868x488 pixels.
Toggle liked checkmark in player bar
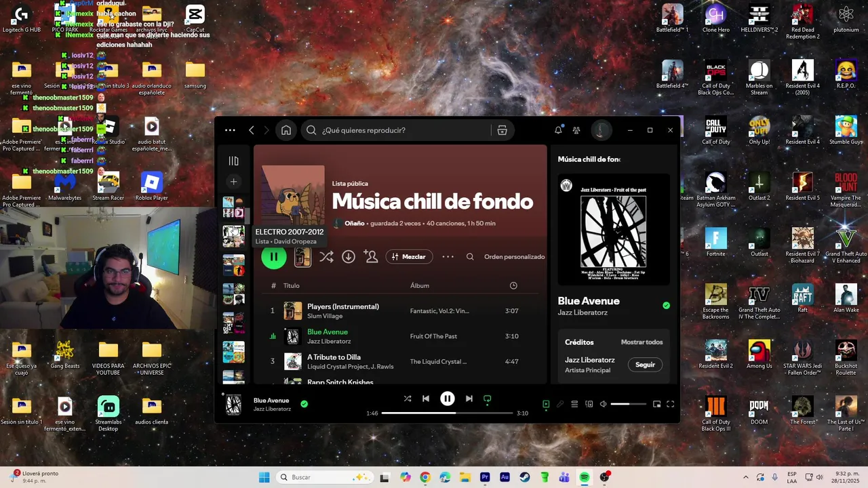point(304,404)
